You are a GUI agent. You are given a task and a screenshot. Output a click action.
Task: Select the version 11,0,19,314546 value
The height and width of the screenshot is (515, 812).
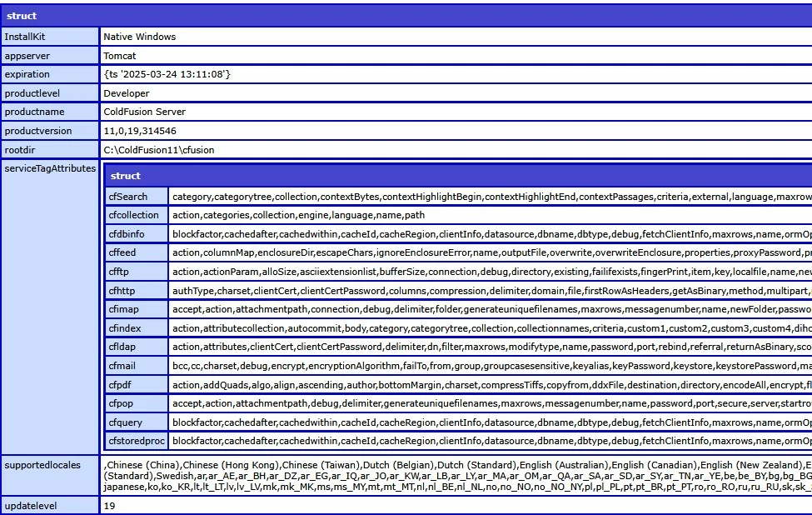pyautogui.click(x=140, y=131)
